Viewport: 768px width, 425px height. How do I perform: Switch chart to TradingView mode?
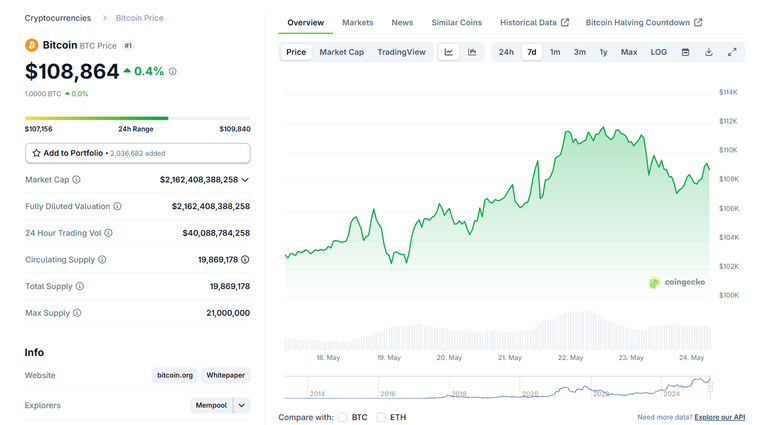tap(401, 52)
